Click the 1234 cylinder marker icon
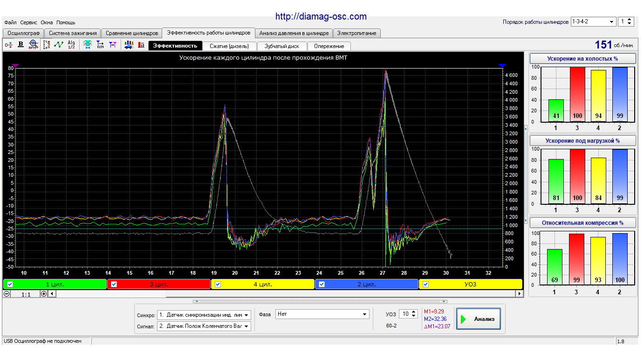Viewport: 644px width, 347px height. coord(100,45)
